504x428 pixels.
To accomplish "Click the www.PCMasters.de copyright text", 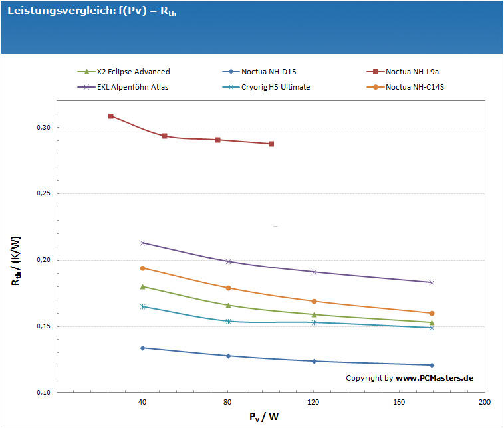I will (x=434, y=378).
